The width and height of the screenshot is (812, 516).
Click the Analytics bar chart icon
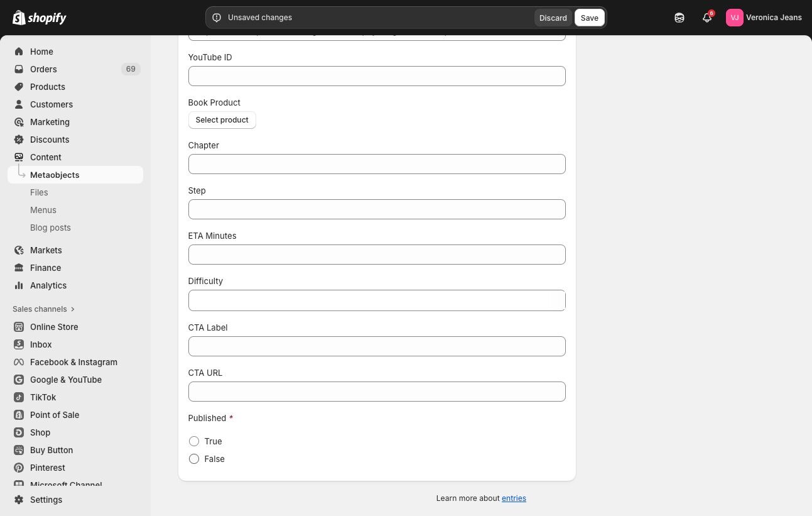(19, 285)
